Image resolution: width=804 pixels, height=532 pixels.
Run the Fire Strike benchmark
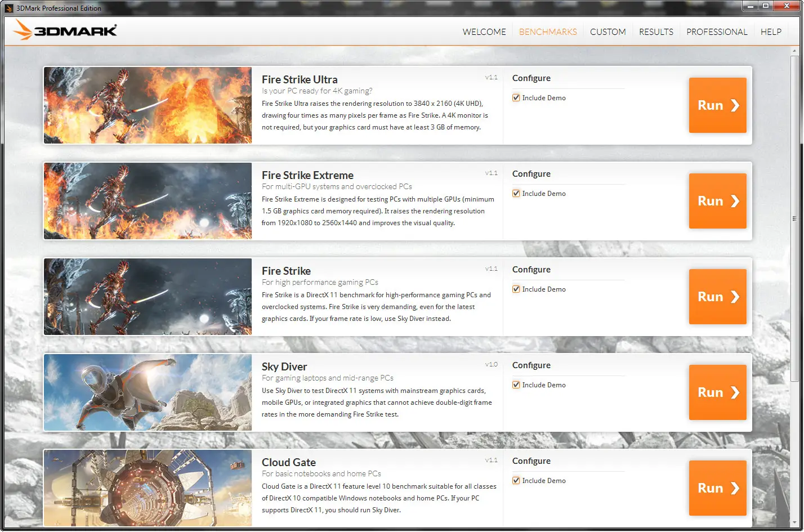click(x=718, y=297)
